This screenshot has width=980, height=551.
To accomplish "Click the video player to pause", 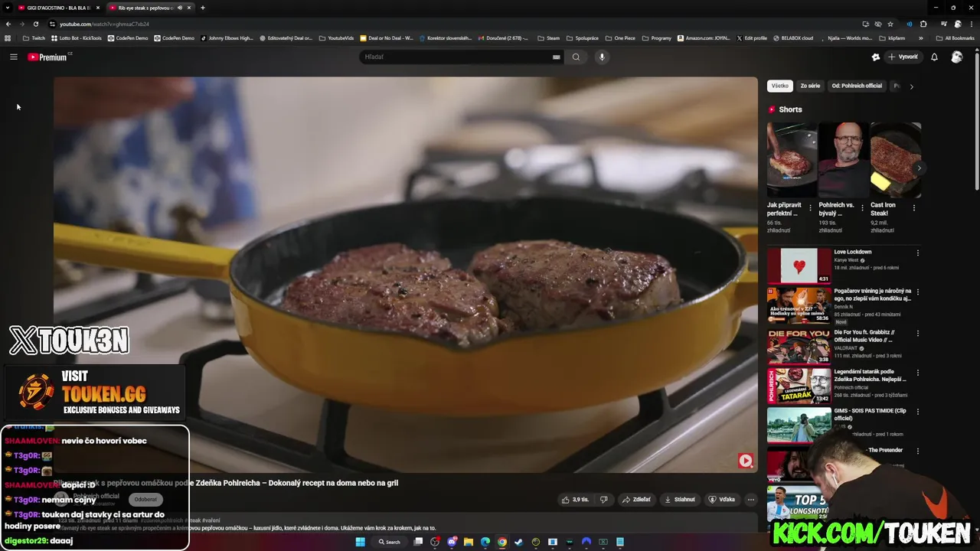I will tap(406, 274).
